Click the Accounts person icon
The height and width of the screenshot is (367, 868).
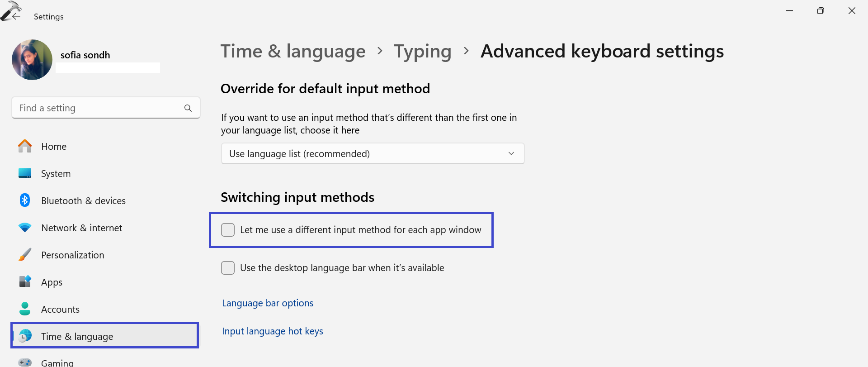click(x=25, y=309)
